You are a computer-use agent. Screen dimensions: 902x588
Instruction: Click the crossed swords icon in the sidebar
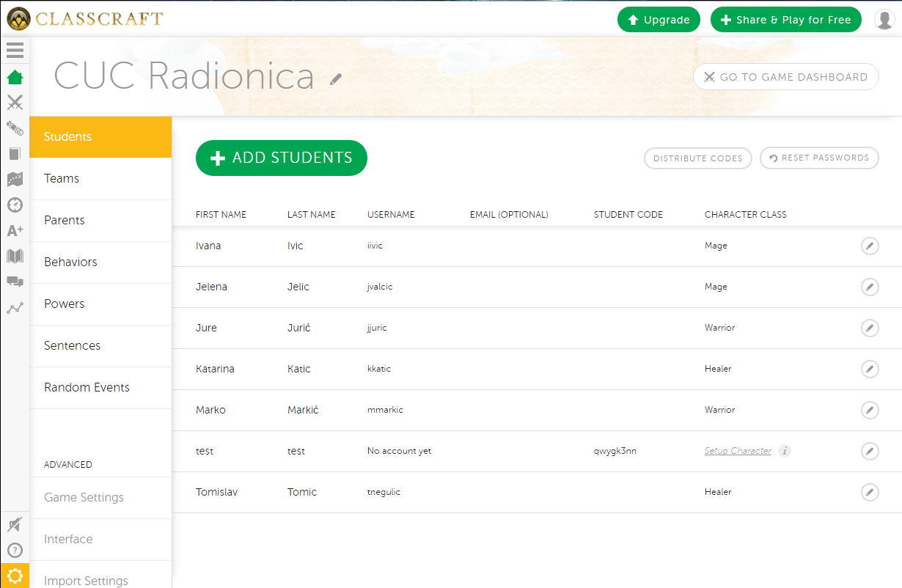(x=15, y=103)
